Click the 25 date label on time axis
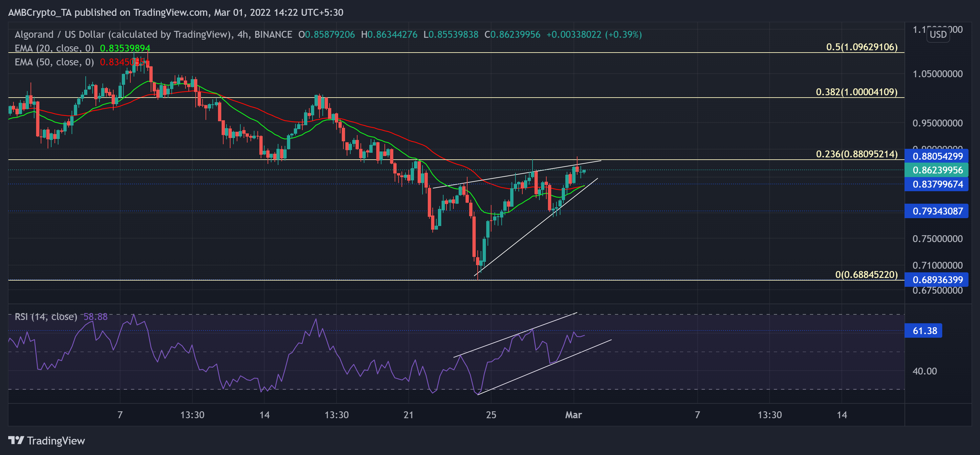980x455 pixels. pyautogui.click(x=491, y=415)
